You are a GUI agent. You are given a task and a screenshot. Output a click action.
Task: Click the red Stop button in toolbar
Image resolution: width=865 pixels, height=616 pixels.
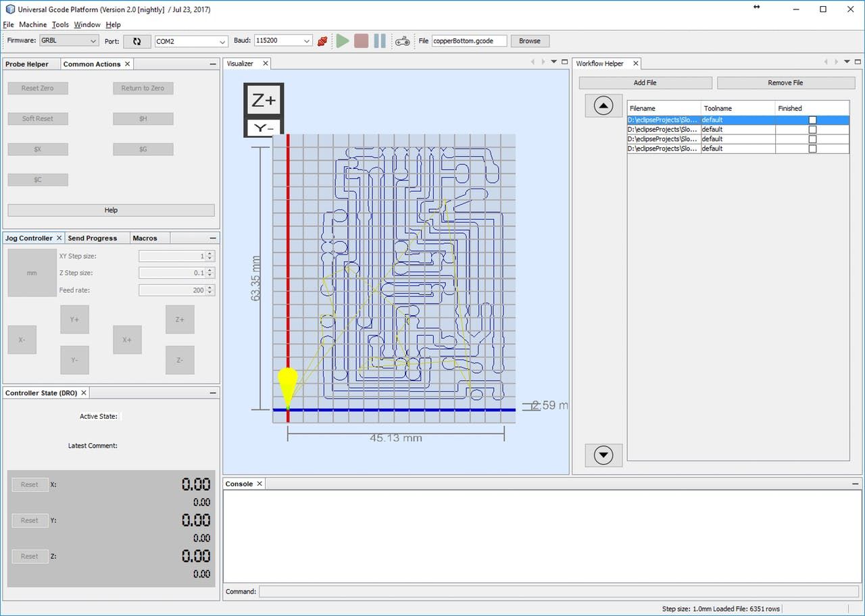(x=361, y=41)
